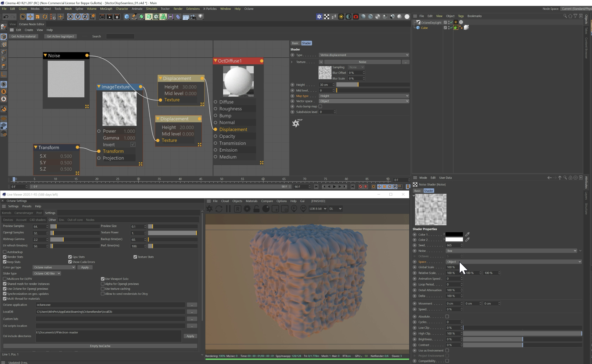Image resolution: width=592 pixels, height=364 pixels.
Task: Select the Scale tool in toolbar
Action: [x=37, y=17]
